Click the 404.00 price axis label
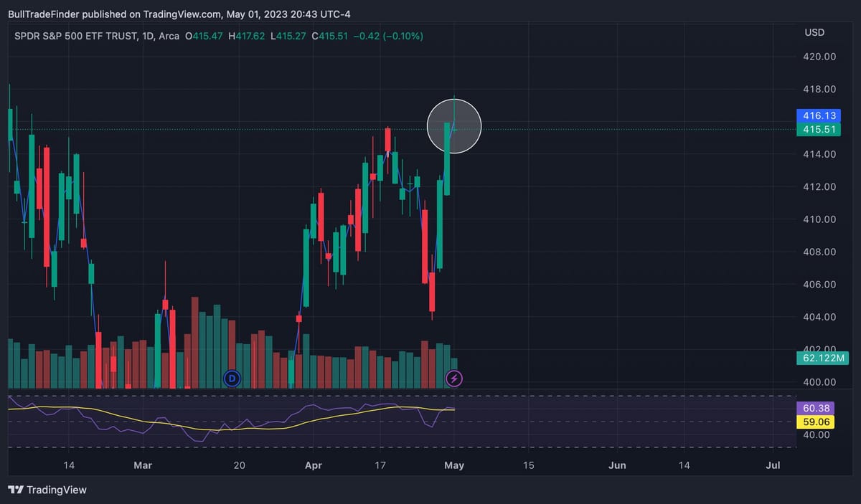The height and width of the screenshot is (504, 861). click(x=819, y=317)
